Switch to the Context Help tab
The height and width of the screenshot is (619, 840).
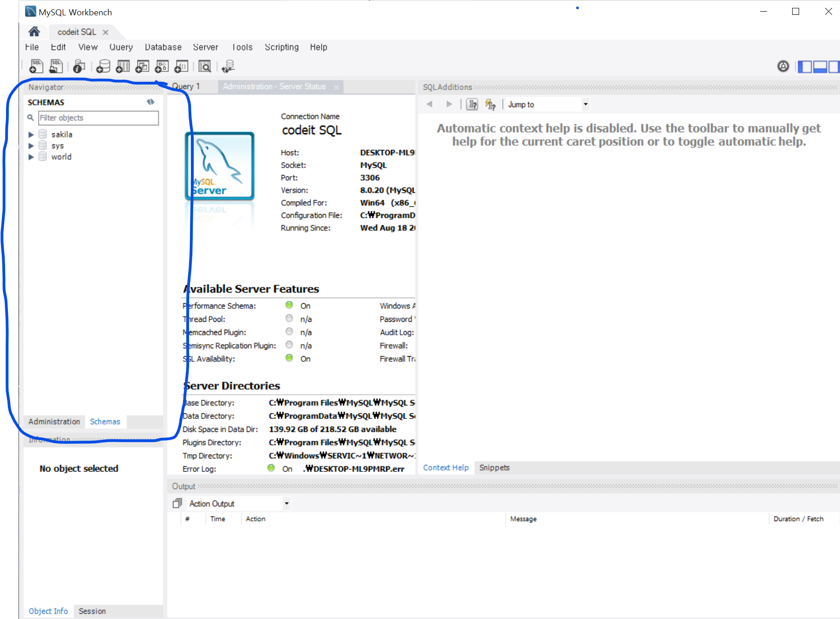tap(446, 468)
